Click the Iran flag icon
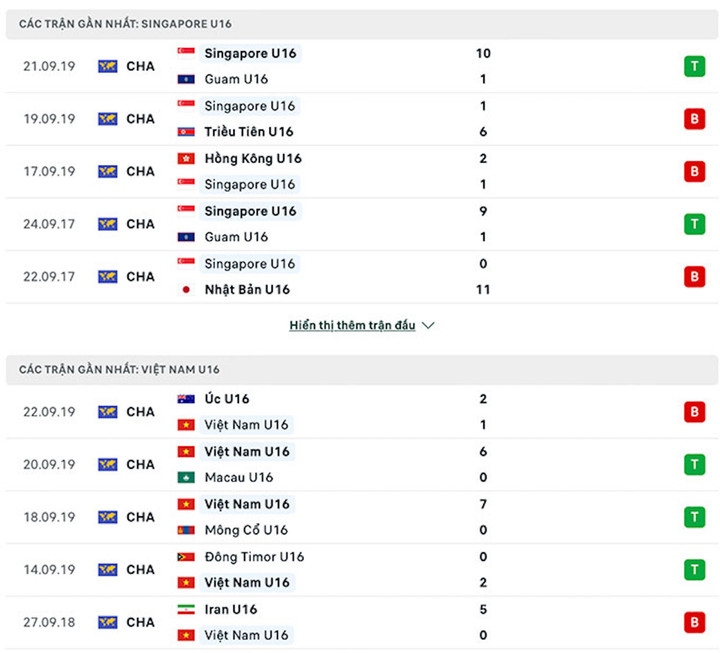 point(185,609)
